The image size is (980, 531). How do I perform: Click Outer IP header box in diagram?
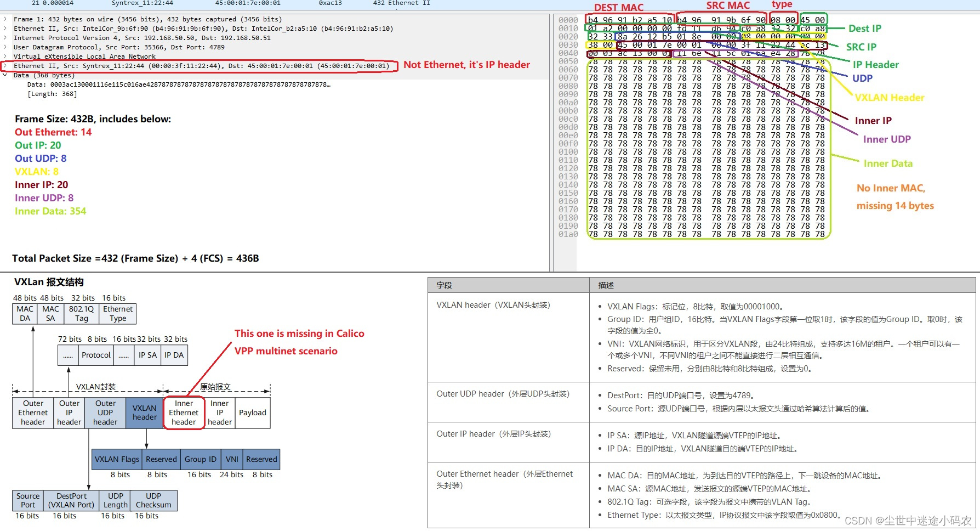tap(69, 413)
